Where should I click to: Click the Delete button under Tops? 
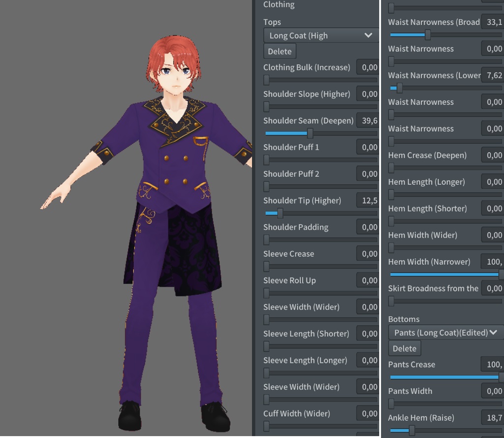click(279, 51)
